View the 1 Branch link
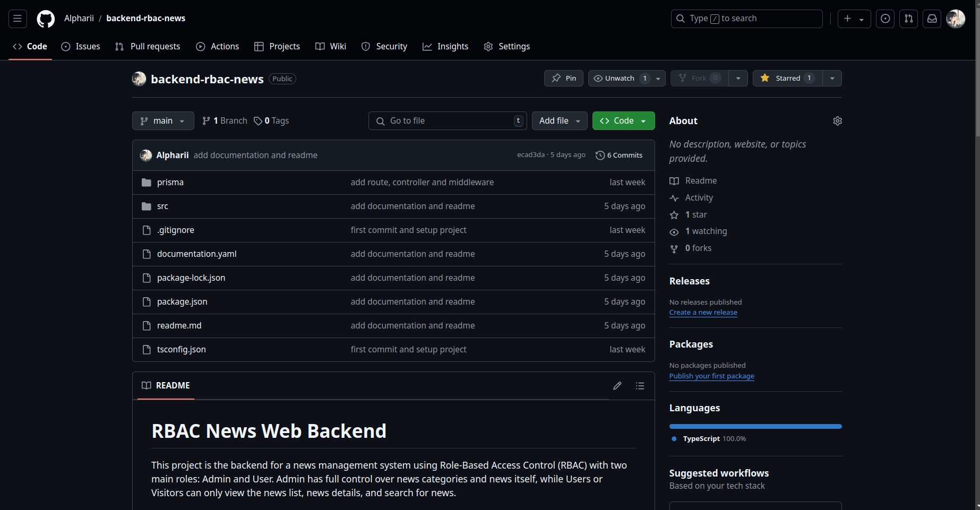980x510 pixels. pos(225,121)
